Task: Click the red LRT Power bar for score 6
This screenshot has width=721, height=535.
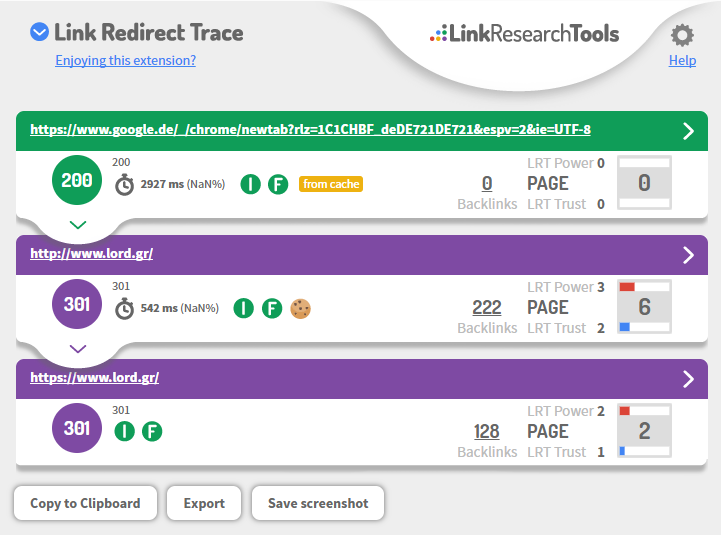Action: 627,287
